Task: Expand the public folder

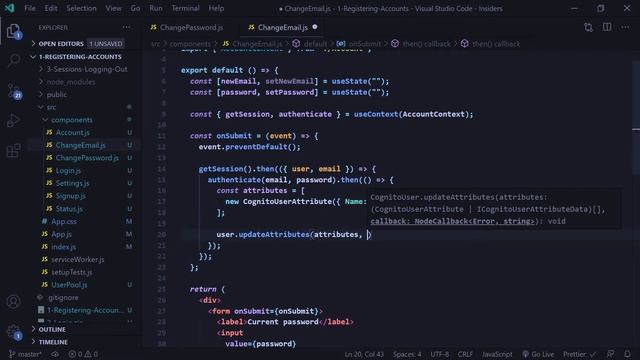Action: click(x=57, y=95)
